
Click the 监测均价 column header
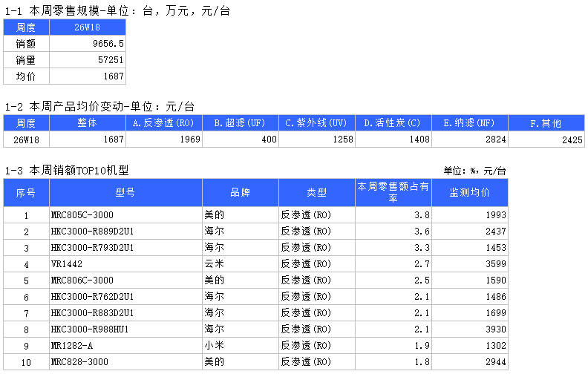click(x=469, y=193)
